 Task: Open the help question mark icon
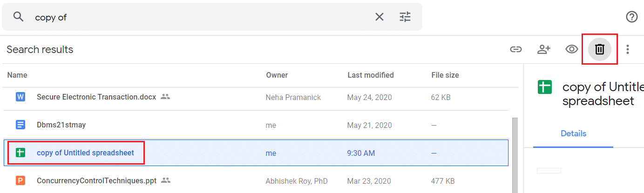pyautogui.click(x=631, y=17)
